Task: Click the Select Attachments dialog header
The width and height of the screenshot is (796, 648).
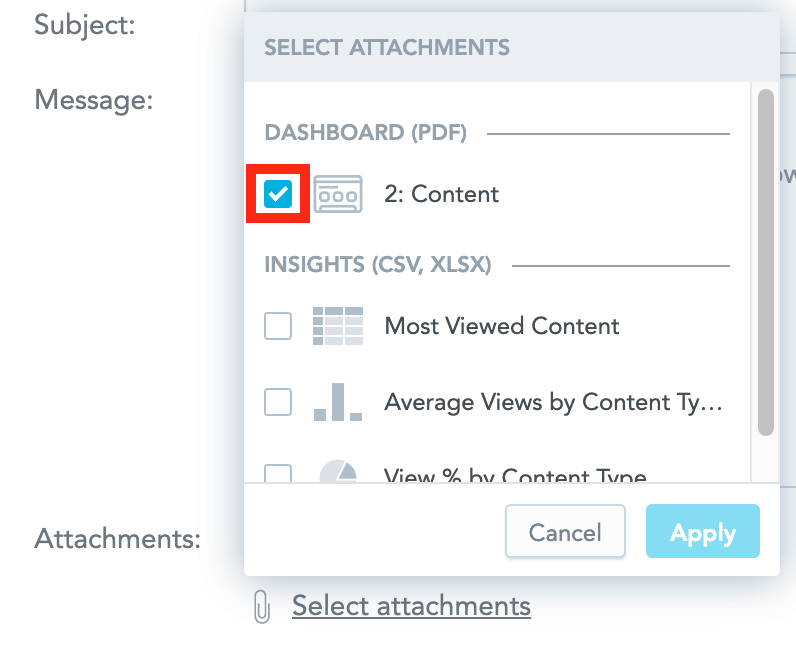Action: 386,47
